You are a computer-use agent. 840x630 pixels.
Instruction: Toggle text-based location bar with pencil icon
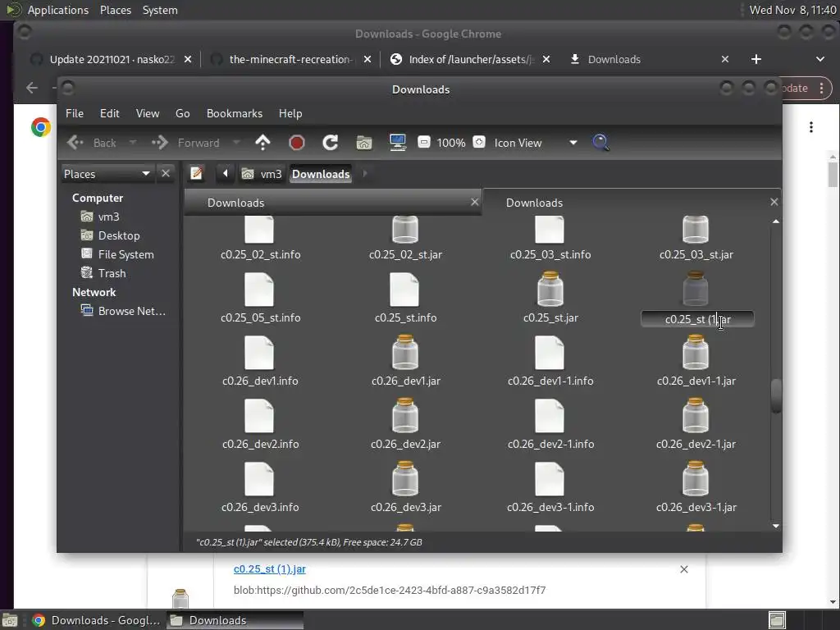(197, 173)
